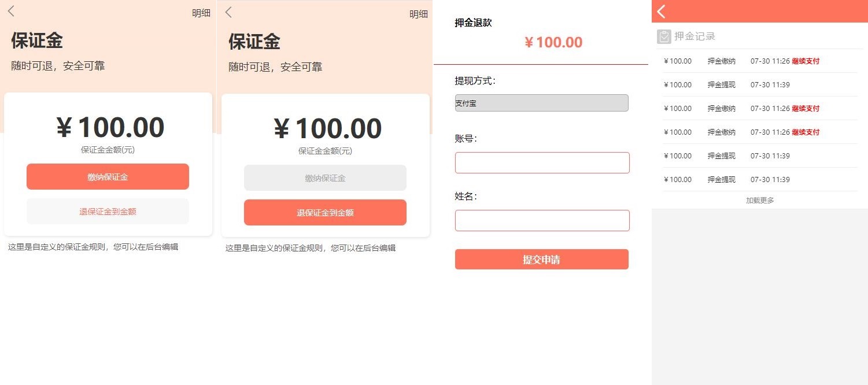Click the grayed-out 缴纳保证金 button
Image resolution: width=868 pixels, height=385 pixels.
(325, 178)
